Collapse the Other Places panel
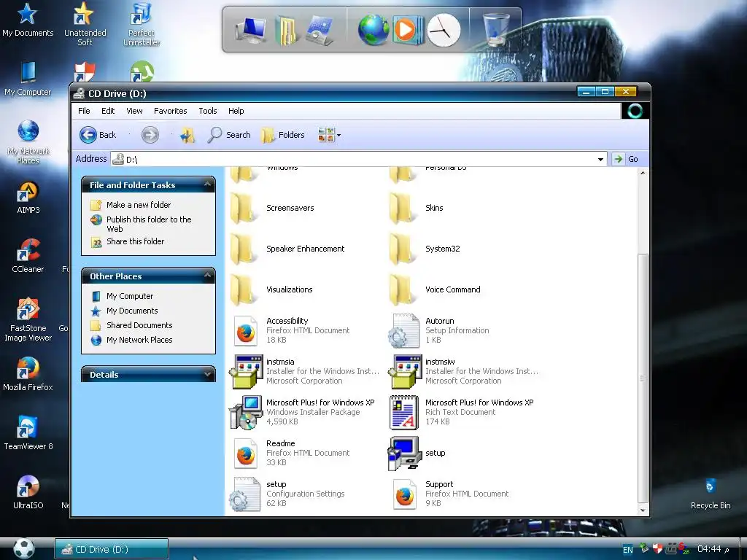 click(208, 276)
